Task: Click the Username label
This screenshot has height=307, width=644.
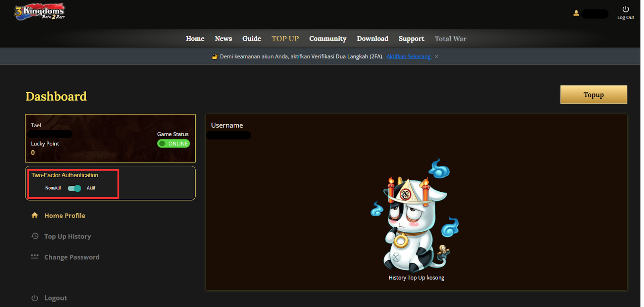Action: click(227, 125)
